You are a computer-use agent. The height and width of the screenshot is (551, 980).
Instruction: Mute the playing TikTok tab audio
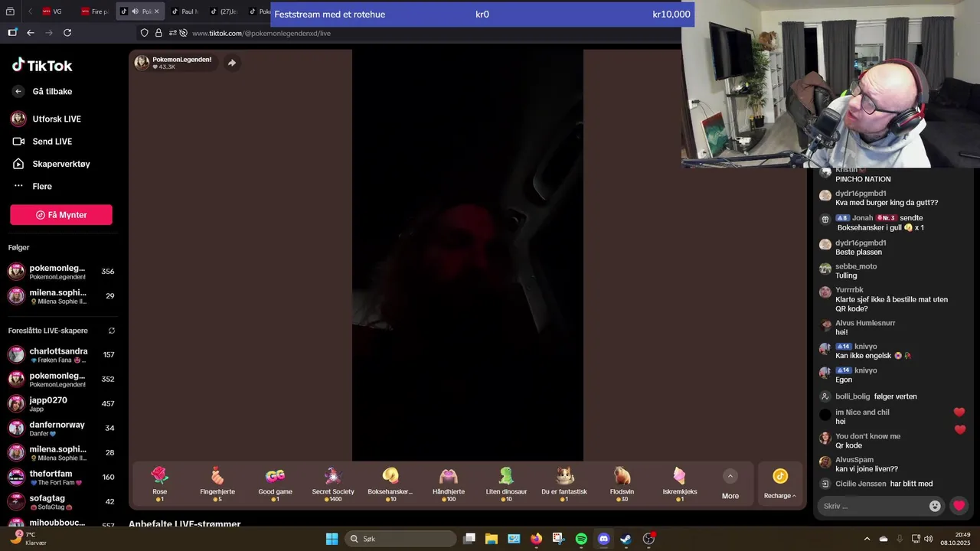point(135,11)
